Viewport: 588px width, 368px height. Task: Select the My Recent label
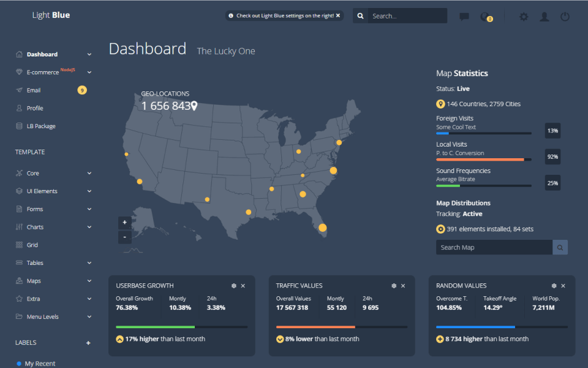coord(40,364)
